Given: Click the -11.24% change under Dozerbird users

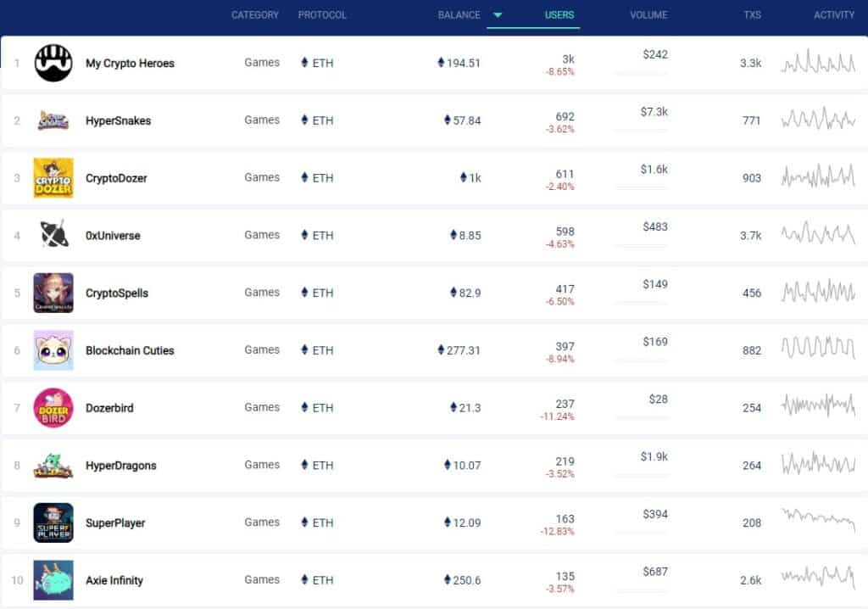Looking at the screenshot, I should pos(558,416).
